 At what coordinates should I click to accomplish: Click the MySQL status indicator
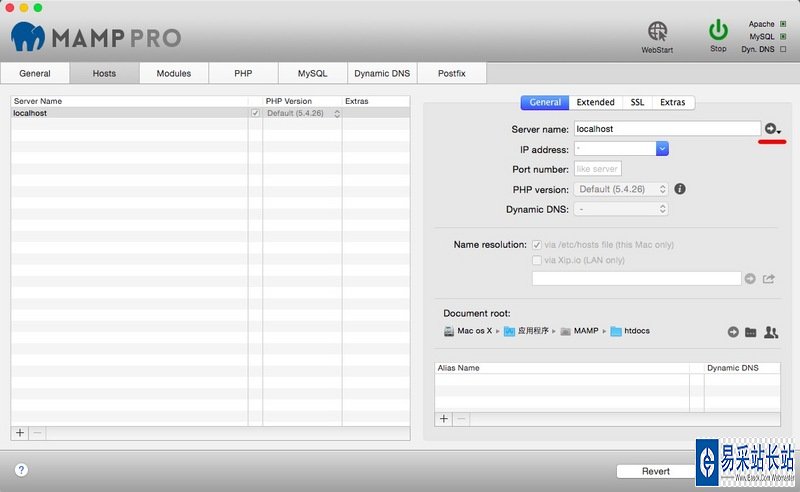click(783, 36)
